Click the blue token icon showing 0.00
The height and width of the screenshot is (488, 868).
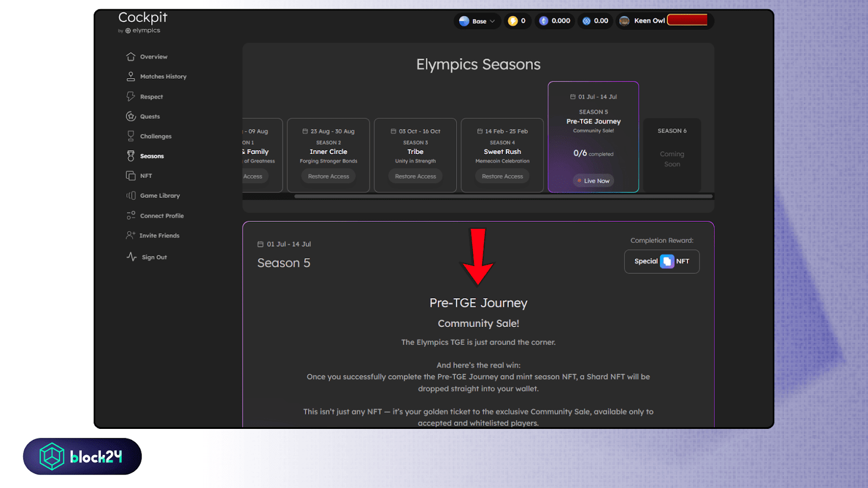pos(586,21)
